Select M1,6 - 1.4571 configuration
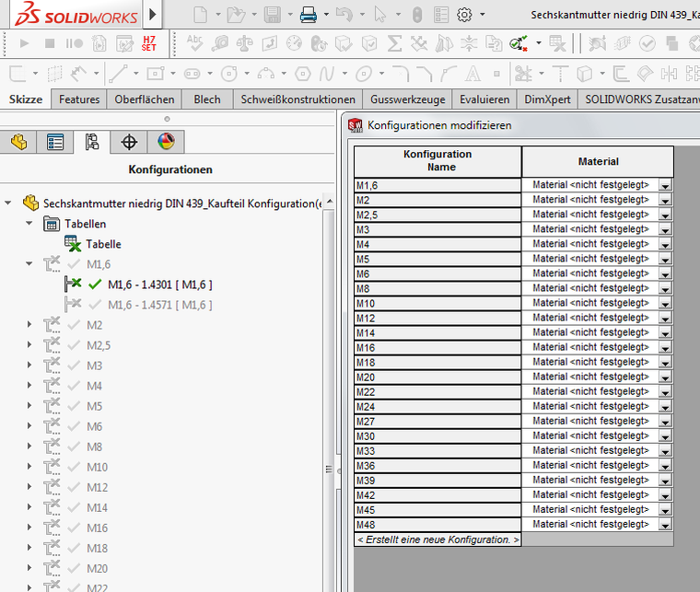Screen dimensions: 700x592 [x=160, y=305]
